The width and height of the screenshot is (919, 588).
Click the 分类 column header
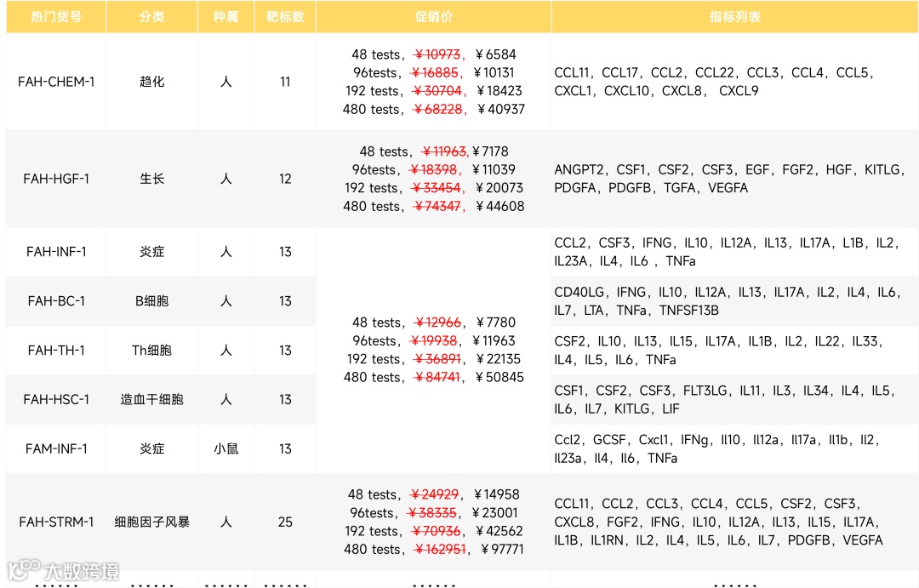(151, 16)
